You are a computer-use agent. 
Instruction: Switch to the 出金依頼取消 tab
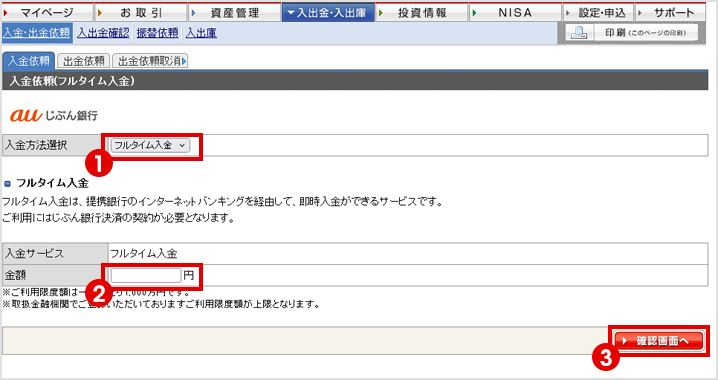coord(150,61)
